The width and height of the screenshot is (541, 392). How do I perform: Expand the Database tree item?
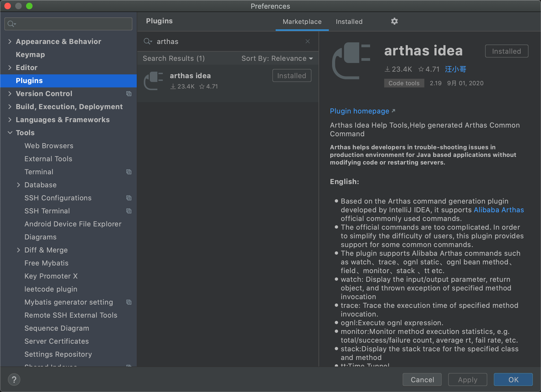click(x=19, y=185)
